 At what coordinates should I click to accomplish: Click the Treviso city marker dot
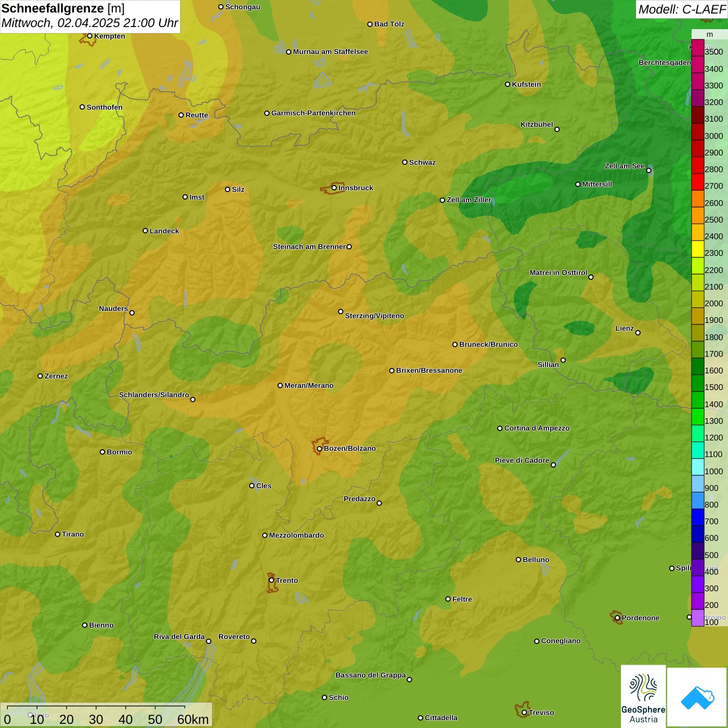pos(524,712)
